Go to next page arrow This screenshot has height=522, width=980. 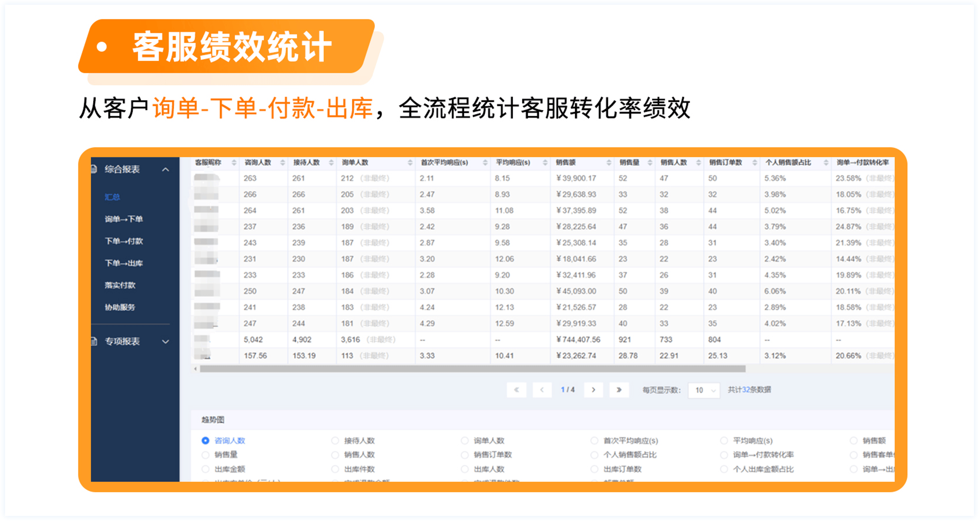(x=593, y=390)
